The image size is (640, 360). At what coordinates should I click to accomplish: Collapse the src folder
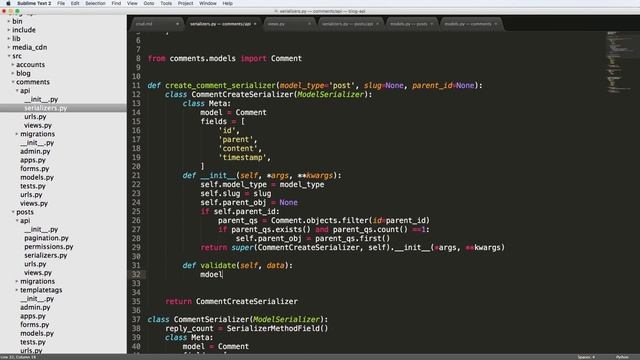point(9,56)
